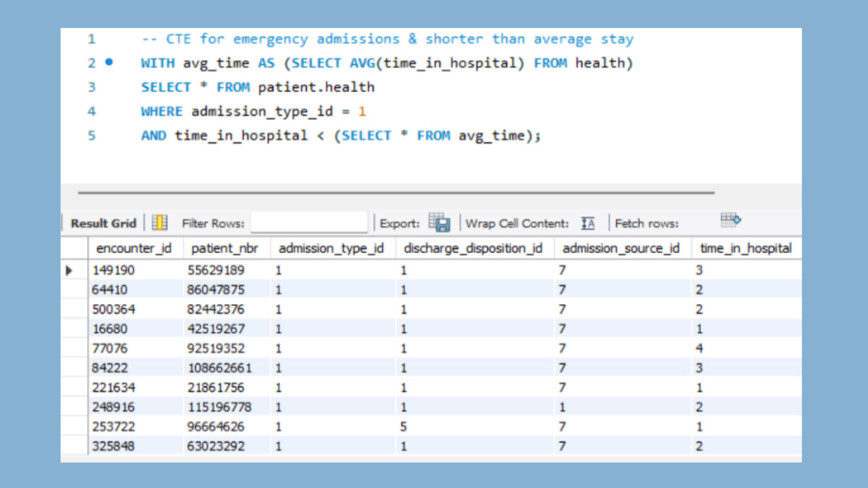Click discharge disposition value 5 in row 253722
Viewport: 868px width, 488px height.
click(x=403, y=427)
